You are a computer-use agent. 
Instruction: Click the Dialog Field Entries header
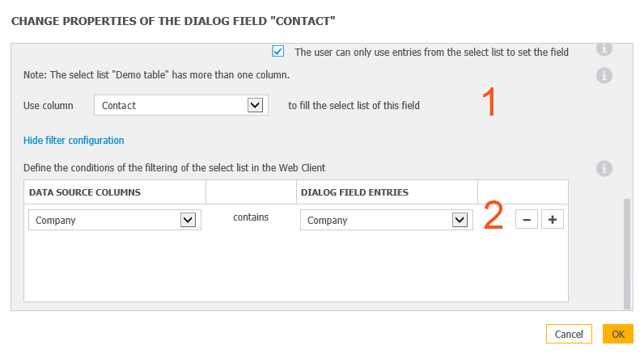pyautogui.click(x=355, y=192)
